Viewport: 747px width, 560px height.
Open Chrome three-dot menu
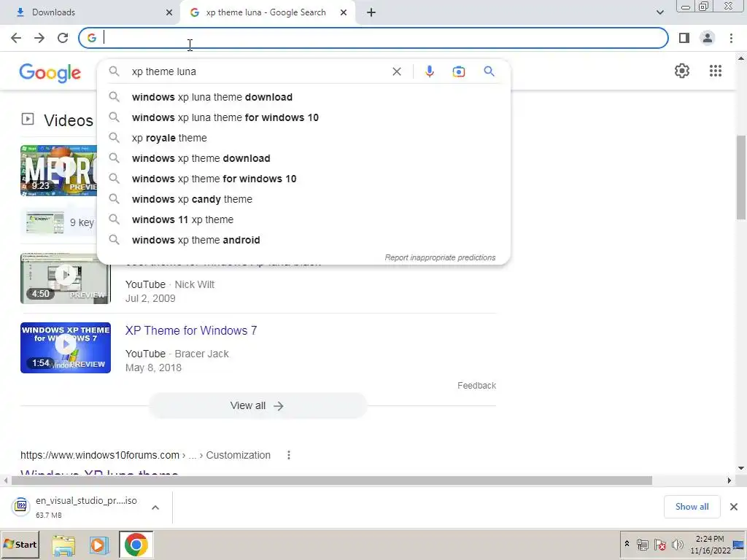pos(731,38)
